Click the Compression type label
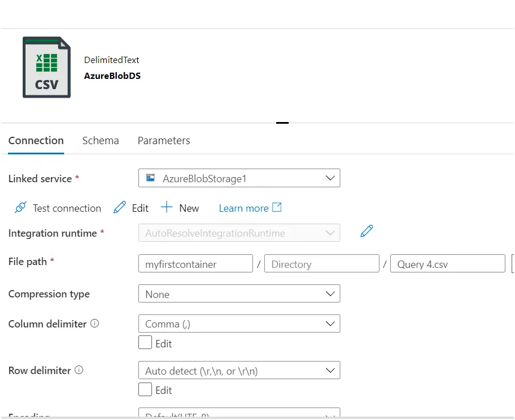This screenshot has width=515, height=420. pos(49,294)
